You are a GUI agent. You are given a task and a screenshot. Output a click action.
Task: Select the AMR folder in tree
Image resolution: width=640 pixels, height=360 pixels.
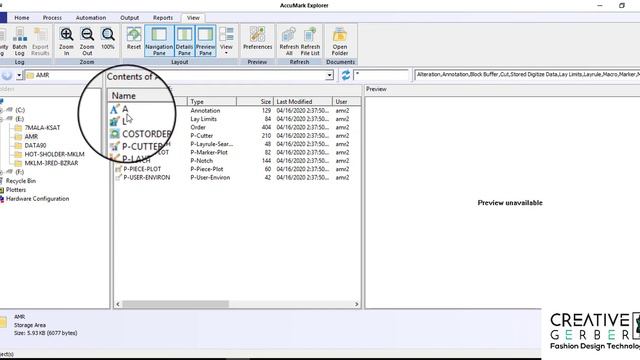pyautogui.click(x=31, y=137)
